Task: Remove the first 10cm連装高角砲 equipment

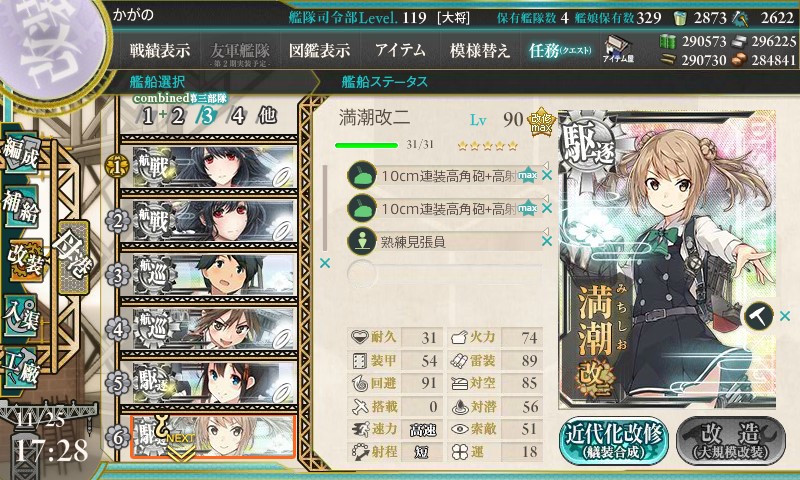Action: pyautogui.click(x=547, y=175)
